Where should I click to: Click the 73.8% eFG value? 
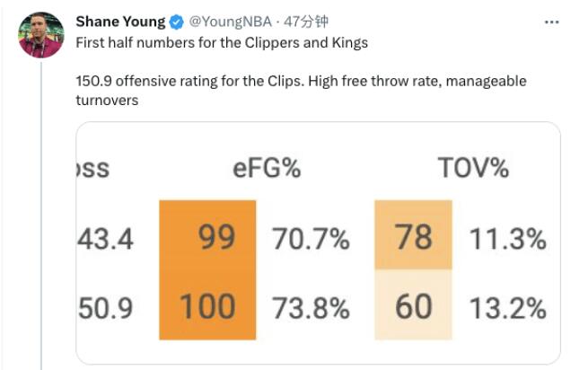point(310,308)
